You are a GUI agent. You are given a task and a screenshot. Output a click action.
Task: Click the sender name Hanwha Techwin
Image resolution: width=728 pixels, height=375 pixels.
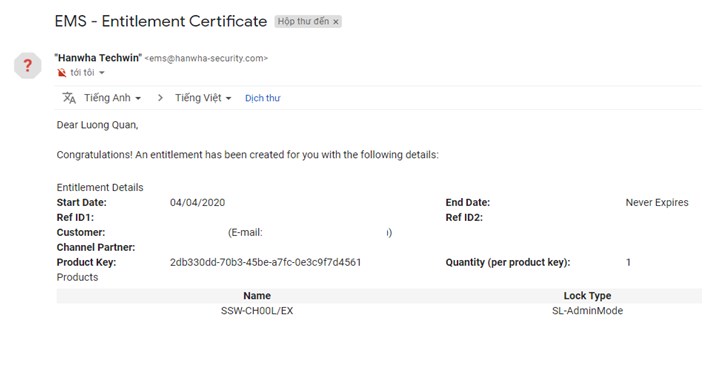coord(98,58)
